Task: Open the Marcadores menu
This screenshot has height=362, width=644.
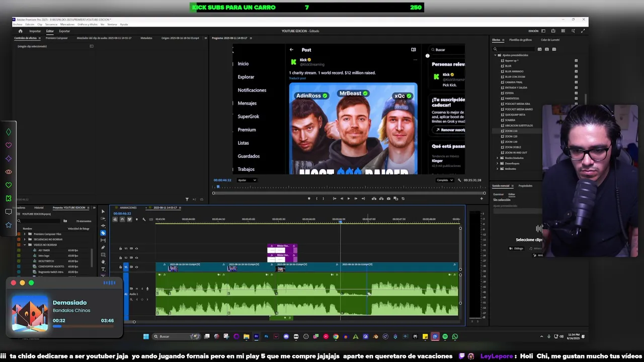Action: click(x=67, y=24)
